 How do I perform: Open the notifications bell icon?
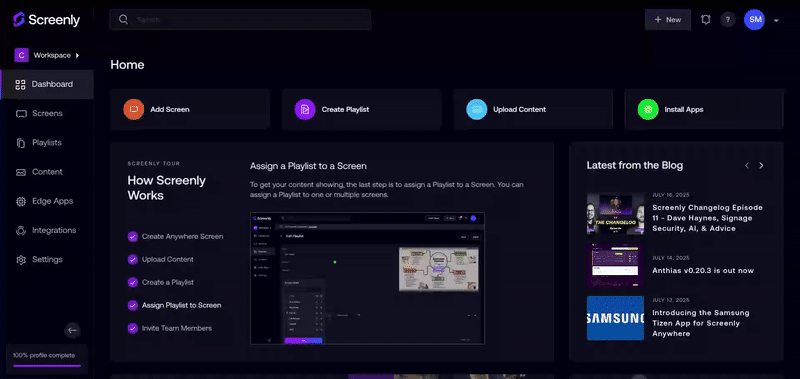pos(706,19)
